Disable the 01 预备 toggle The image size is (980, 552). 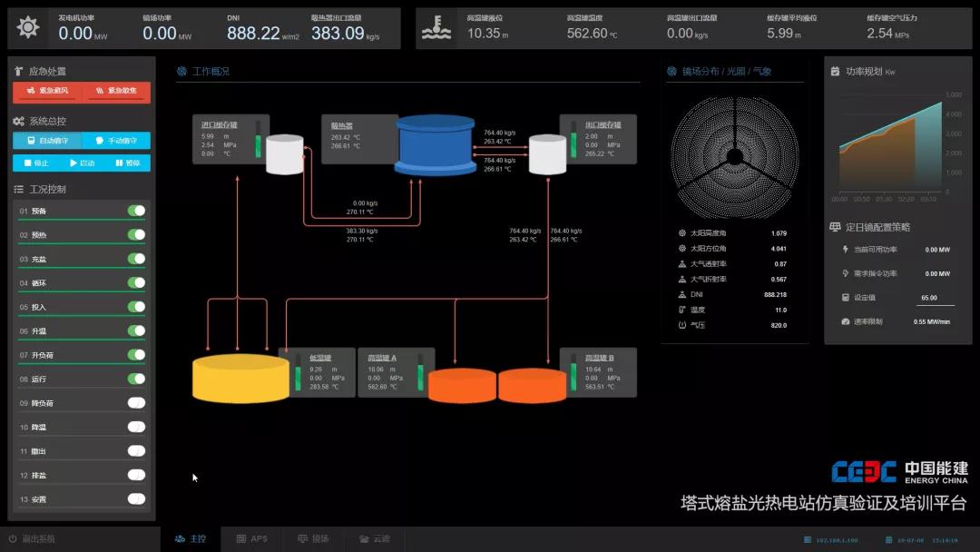[136, 211]
